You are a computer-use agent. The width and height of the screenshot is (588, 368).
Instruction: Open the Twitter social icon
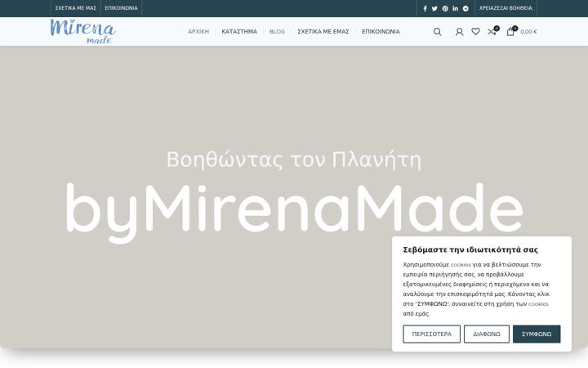[434, 8]
